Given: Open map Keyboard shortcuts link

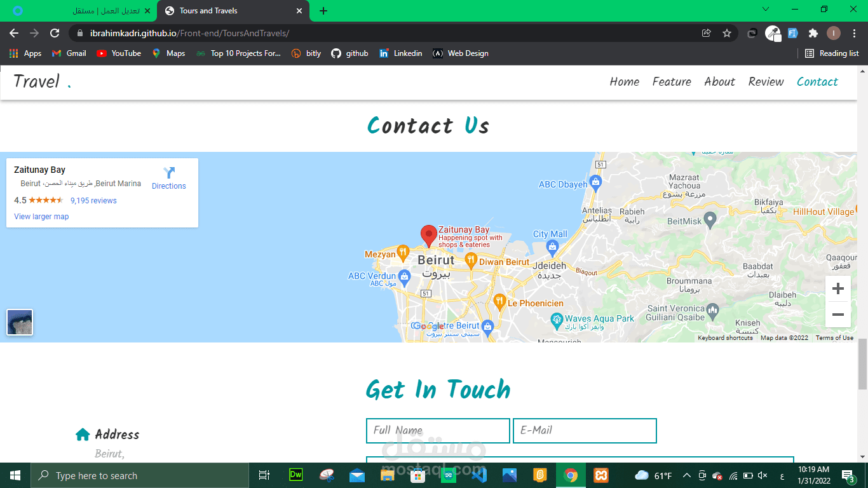Looking at the screenshot, I should coord(725,338).
